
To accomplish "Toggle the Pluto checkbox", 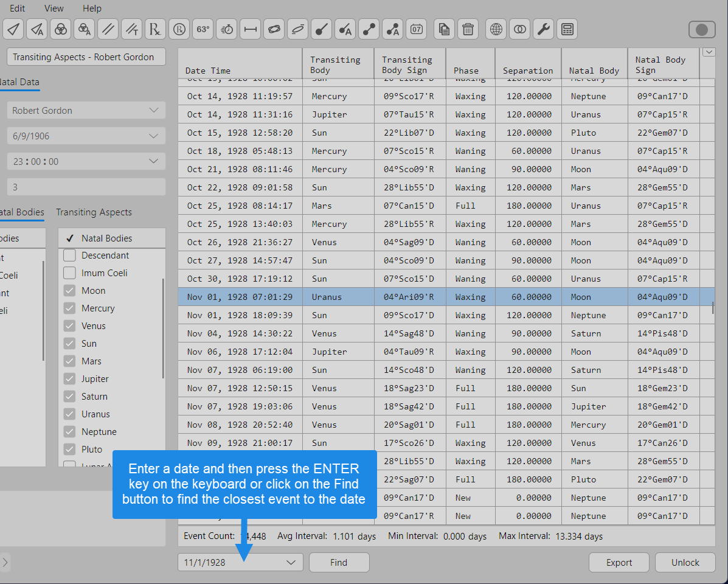I will coord(69,450).
